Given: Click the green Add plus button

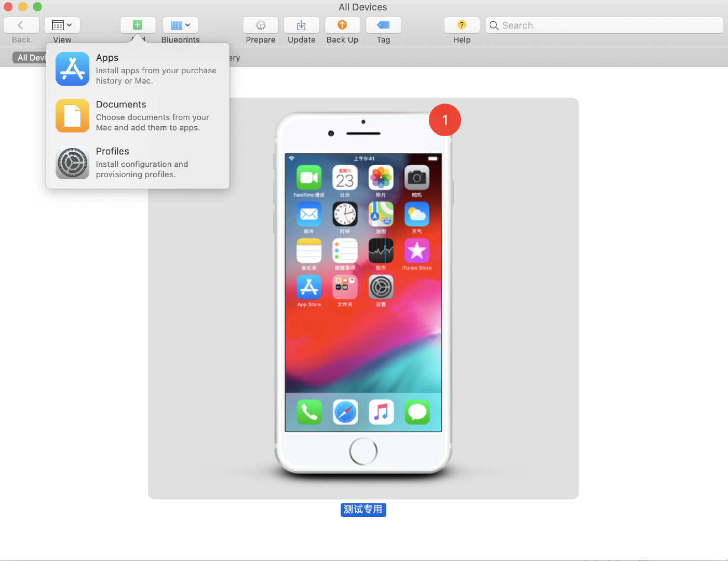Looking at the screenshot, I should [138, 25].
